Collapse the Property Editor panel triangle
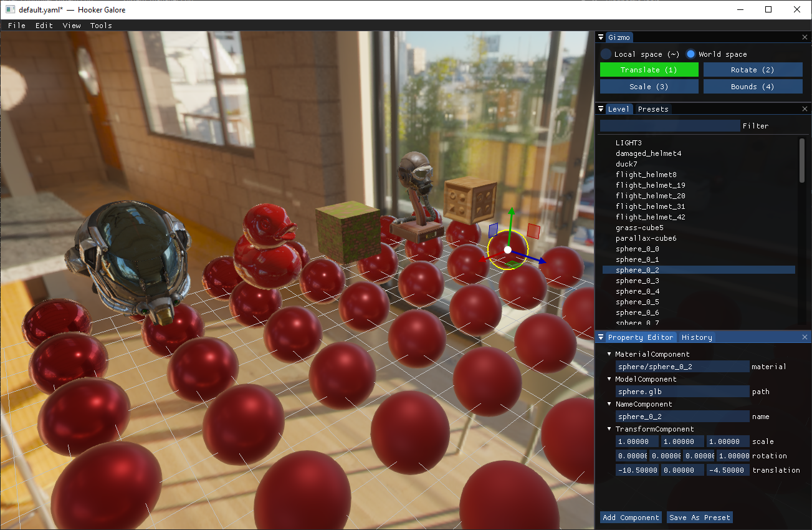The image size is (812, 530). click(601, 337)
